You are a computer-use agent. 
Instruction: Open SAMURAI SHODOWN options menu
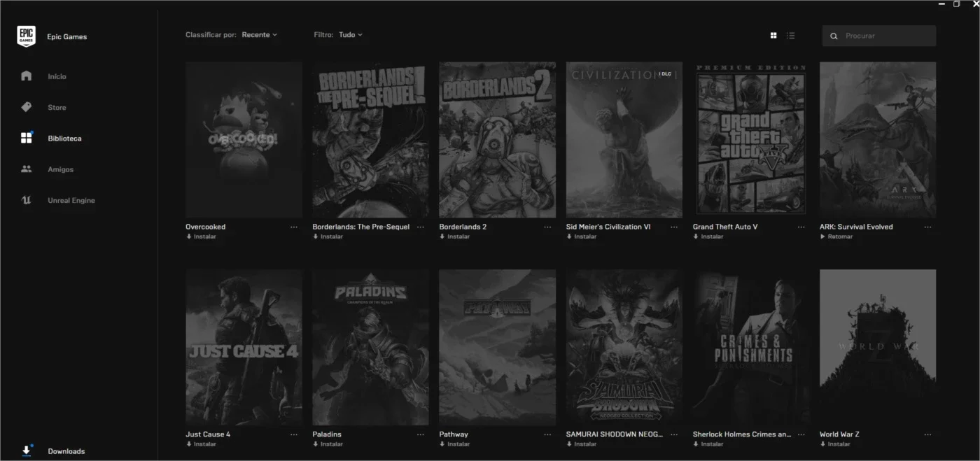coord(674,434)
